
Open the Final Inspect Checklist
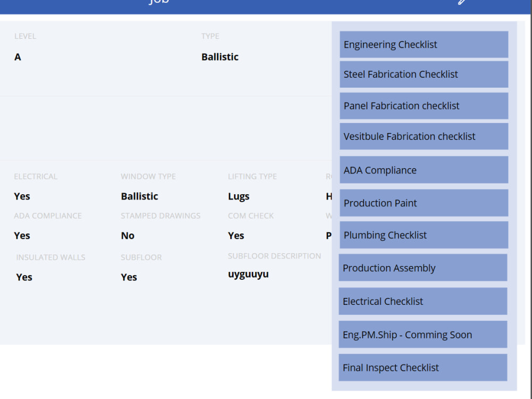422,368
